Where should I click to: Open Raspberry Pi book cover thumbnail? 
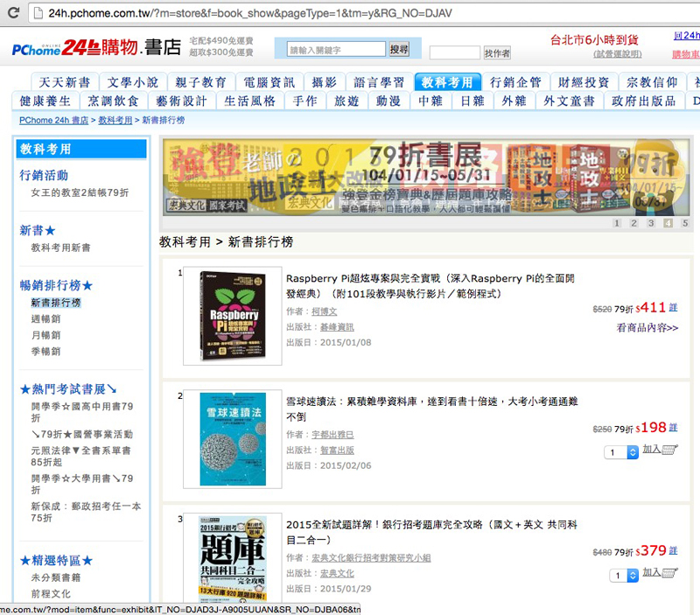click(233, 316)
